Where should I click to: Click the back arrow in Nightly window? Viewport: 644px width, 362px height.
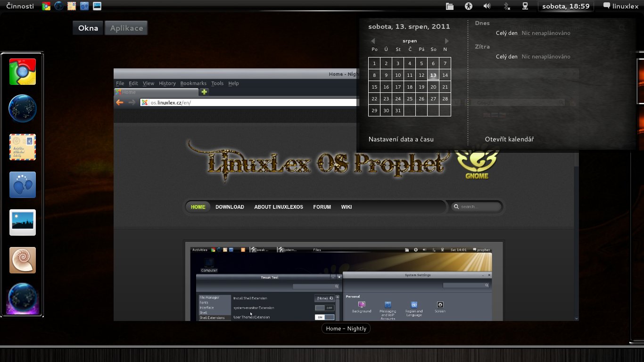click(120, 102)
